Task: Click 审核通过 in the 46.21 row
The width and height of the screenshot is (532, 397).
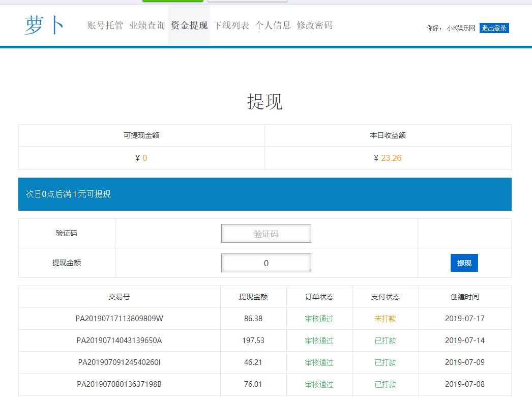Action: coord(319,362)
